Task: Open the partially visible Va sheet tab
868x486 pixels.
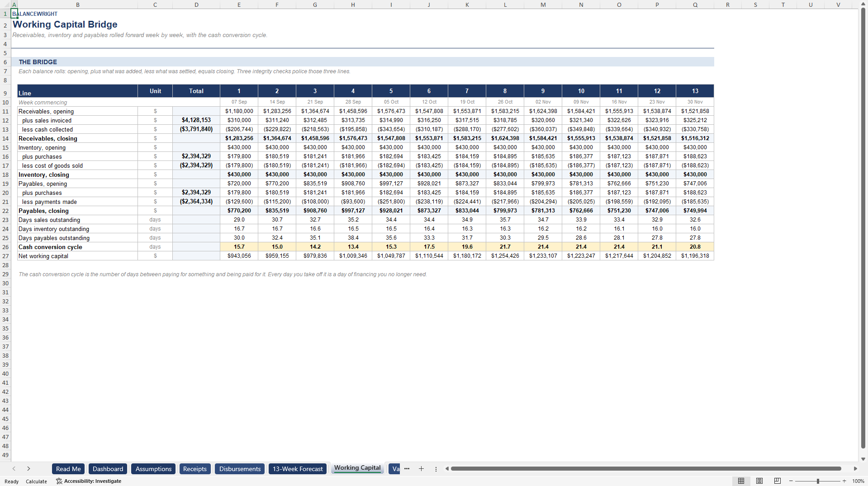Action: (394, 469)
